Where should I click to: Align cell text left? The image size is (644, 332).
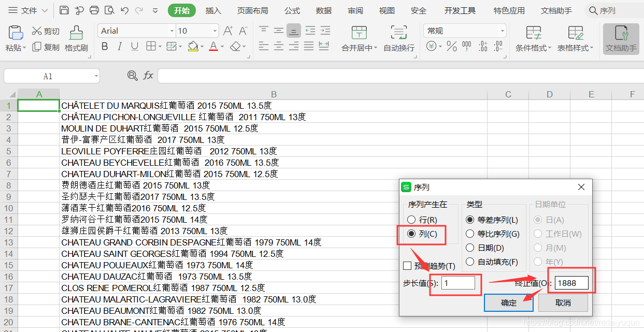click(264, 46)
